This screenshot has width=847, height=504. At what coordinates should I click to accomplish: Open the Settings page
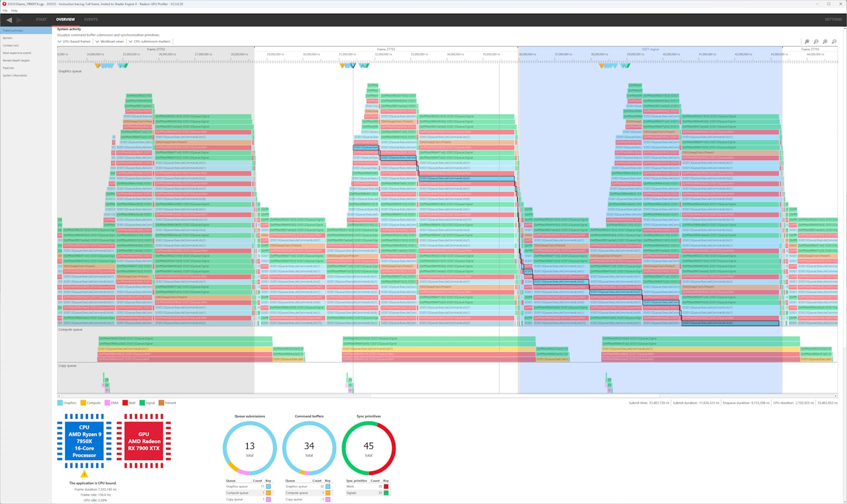[x=833, y=20]
